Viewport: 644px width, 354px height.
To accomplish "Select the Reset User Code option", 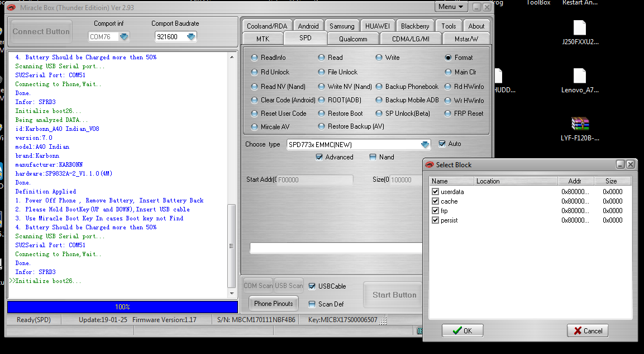I will point(255,114).
